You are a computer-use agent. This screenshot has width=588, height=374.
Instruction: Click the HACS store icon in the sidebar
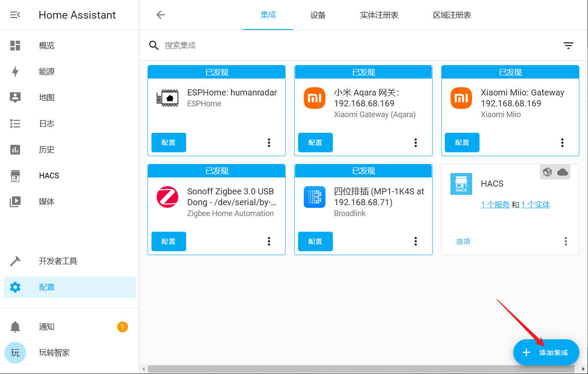(x=15, y=176)
